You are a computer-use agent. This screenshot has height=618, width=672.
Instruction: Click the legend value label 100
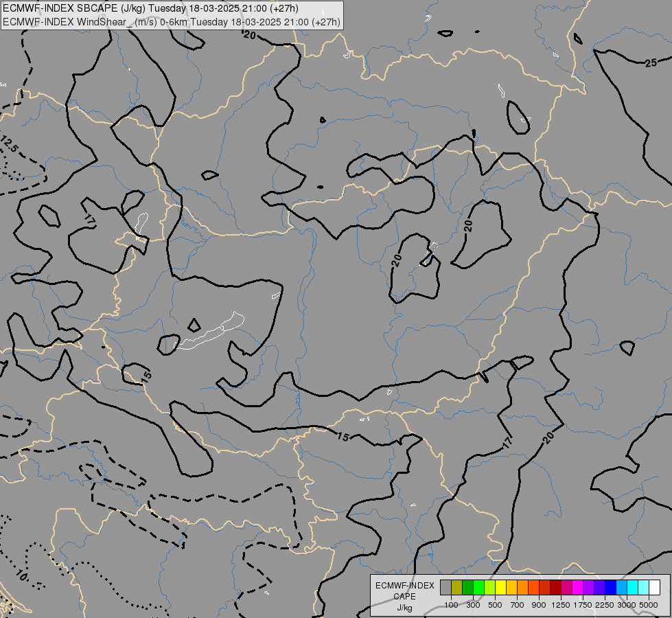tap(451, 605)
